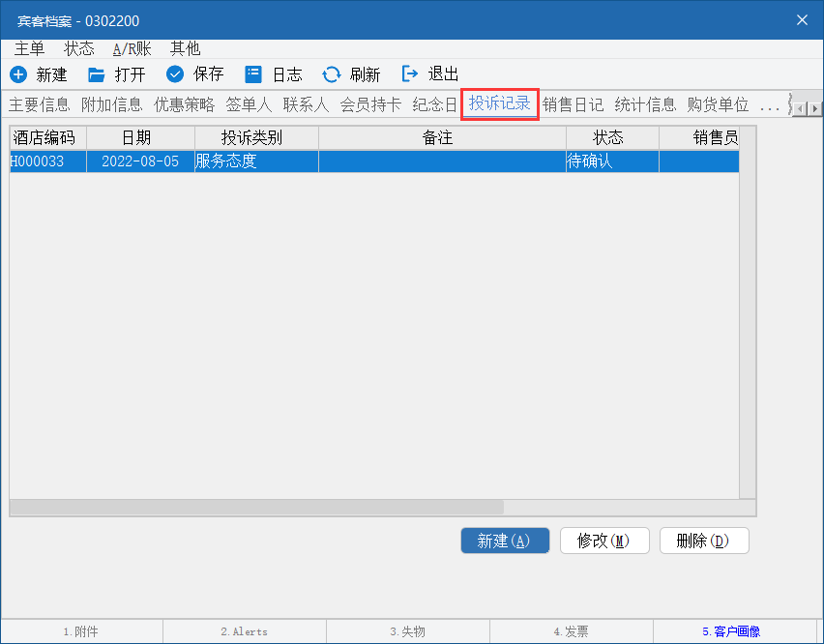Close the 宾客档案 window
This screenshot has width=824, height=644.
coord(802,20)
